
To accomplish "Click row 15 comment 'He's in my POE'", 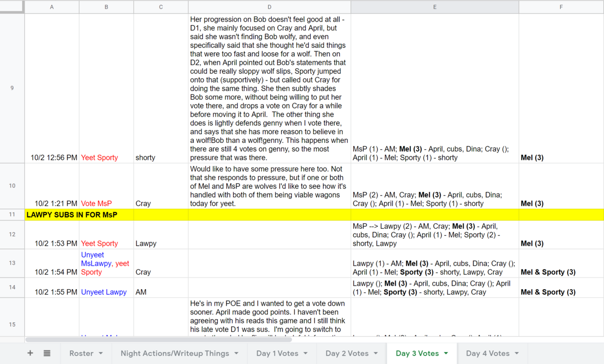I will pos(269,317).
